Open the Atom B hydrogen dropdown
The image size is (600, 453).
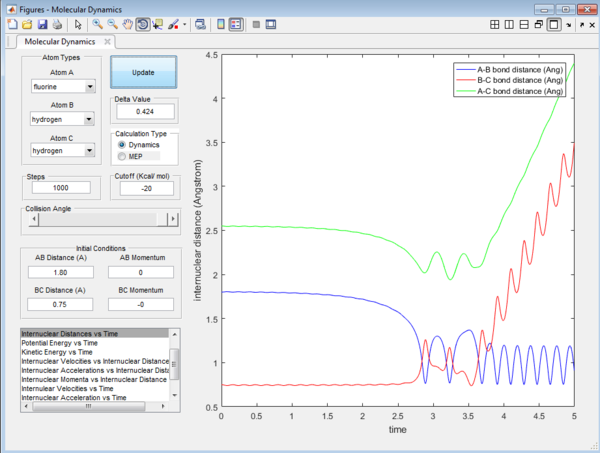[62, 118]
